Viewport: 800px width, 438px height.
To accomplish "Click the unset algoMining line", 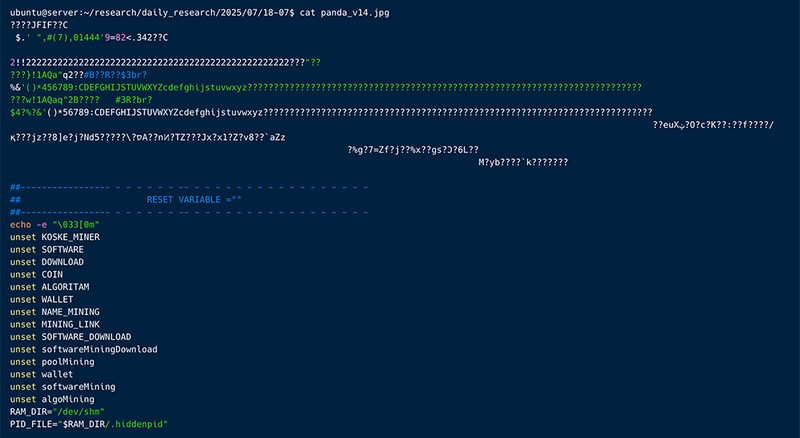I will [68, 399].
